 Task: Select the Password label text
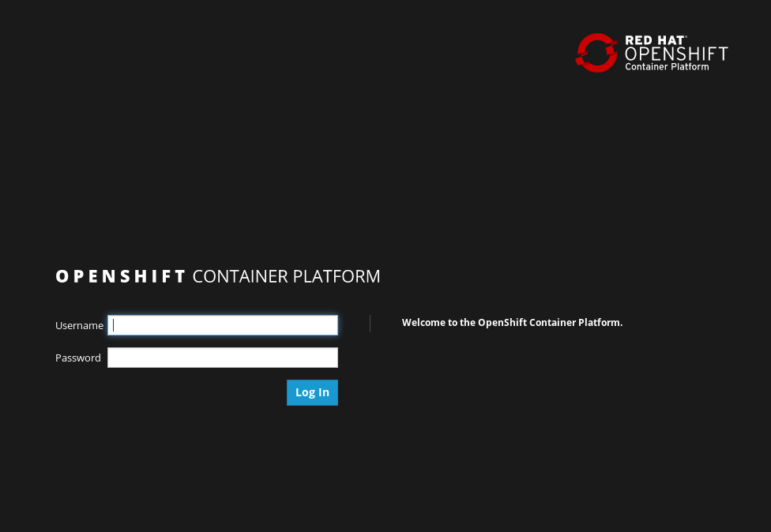(78, 358)
